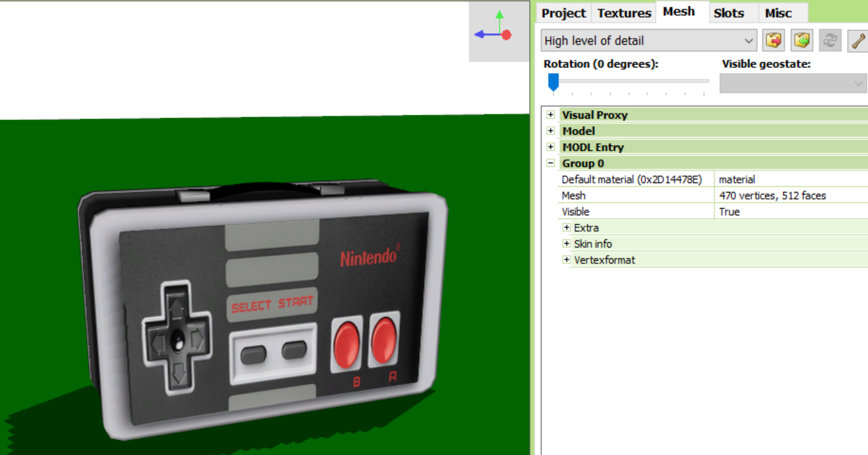This screenshot has height=455, width=868.
Task: Click the axis orientation gizmo
Action: tap(499, 31)
